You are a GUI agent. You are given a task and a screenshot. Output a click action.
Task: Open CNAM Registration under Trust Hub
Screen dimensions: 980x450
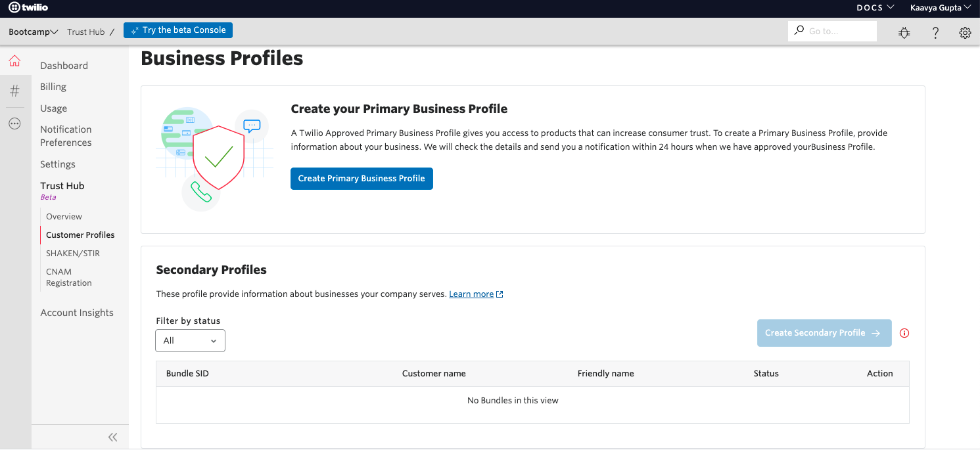click(69, 277)
